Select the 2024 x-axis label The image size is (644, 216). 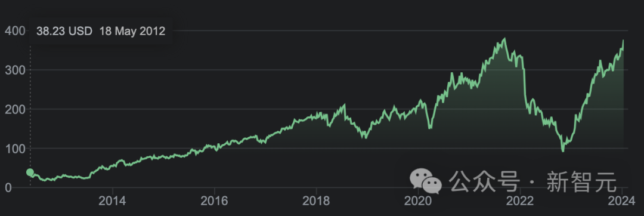coord(622,201)
